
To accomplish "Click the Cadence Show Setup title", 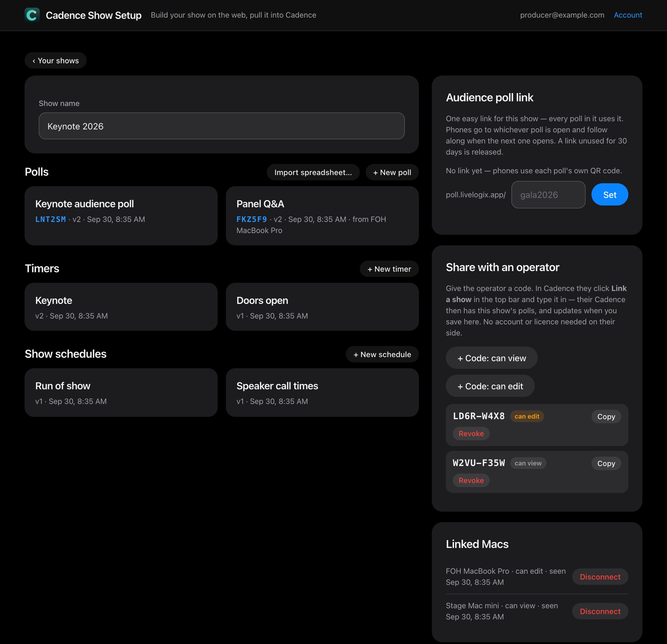I will tap(94, 15).
